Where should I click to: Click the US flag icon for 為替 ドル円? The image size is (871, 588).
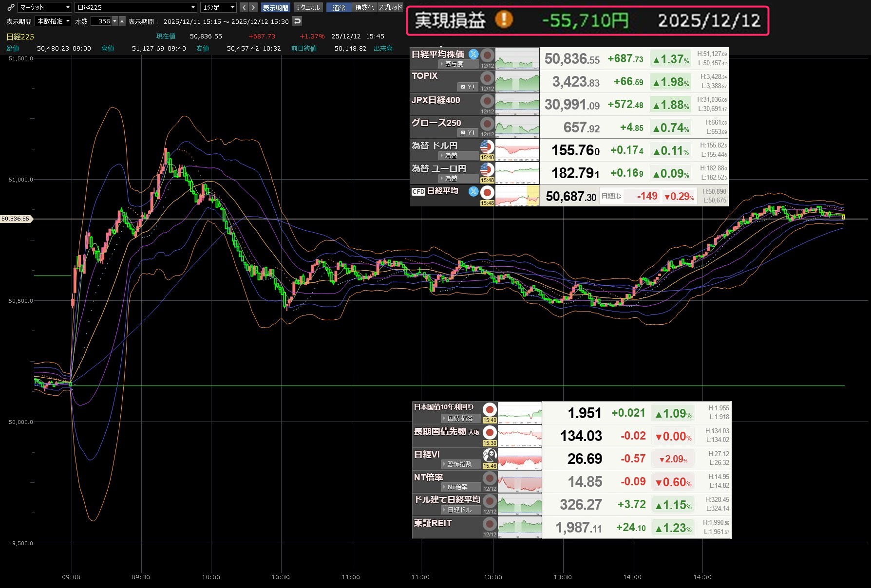pyautogui.click(x=487, y=146)
